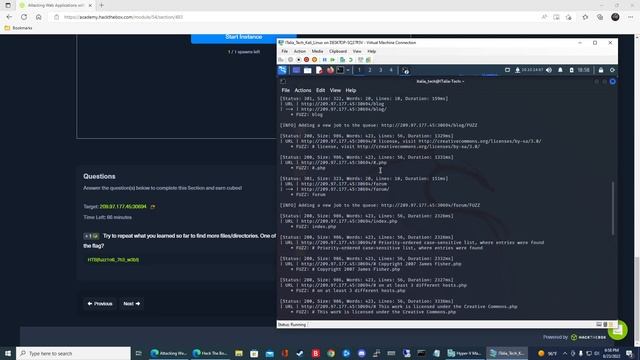Switch to Kali workspace 1
This screenshot has height=360, width=640.
[359, 70]
